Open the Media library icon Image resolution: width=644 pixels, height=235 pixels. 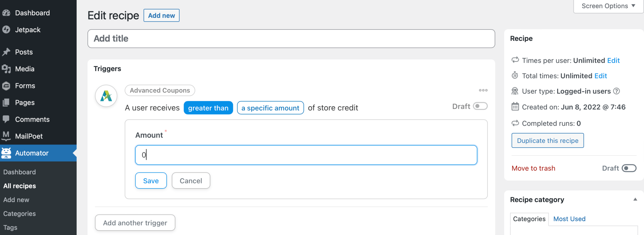pos(6,69)
